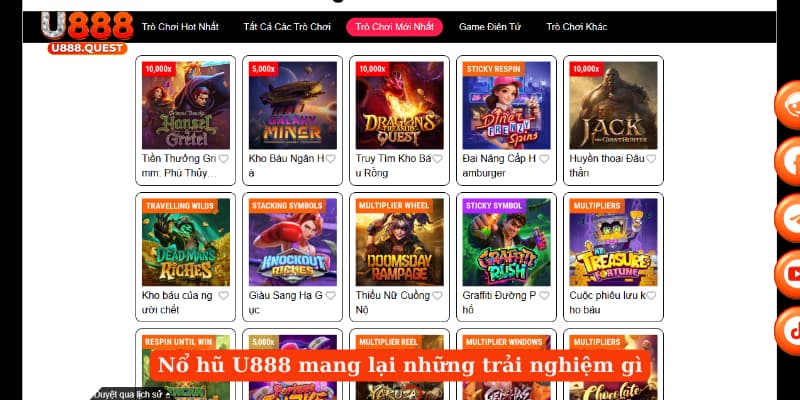Image resolution: width=800 pixels, height=400 pixels.
Task: Click the Truy Tìm Kho Báu Rồng title
Action: pos(393,166)
